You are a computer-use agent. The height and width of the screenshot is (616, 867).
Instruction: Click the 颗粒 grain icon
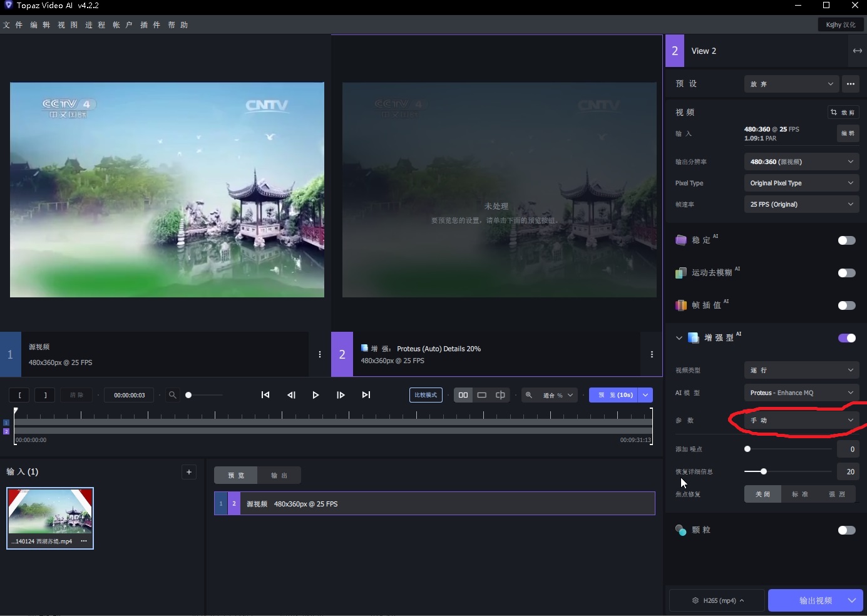click(681, 530)
